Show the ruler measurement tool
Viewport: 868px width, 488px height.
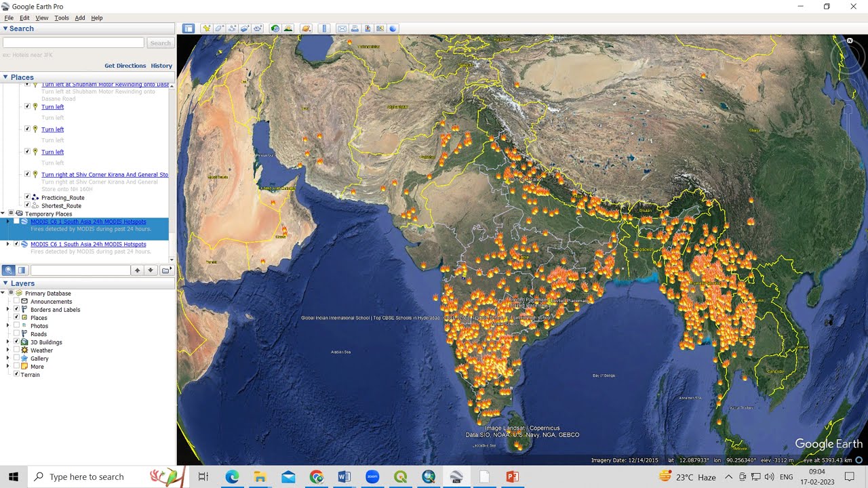323,28
